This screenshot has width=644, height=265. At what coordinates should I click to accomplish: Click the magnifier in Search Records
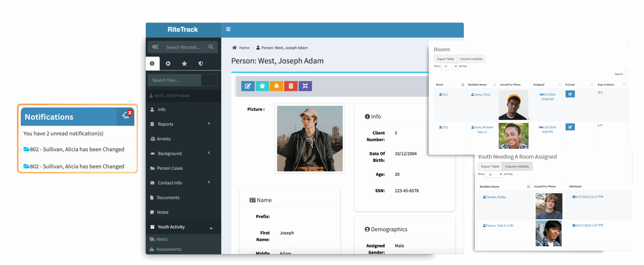(211, 47)
